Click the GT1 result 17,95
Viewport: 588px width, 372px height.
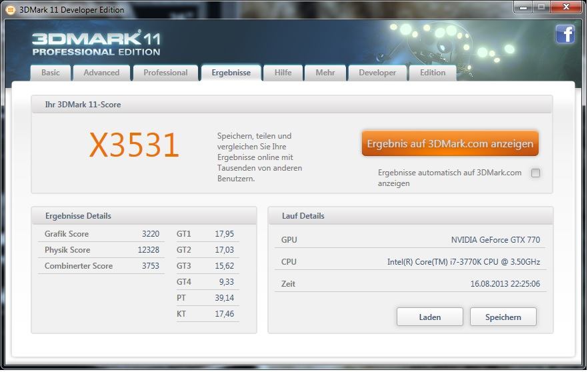pos(224,234)
